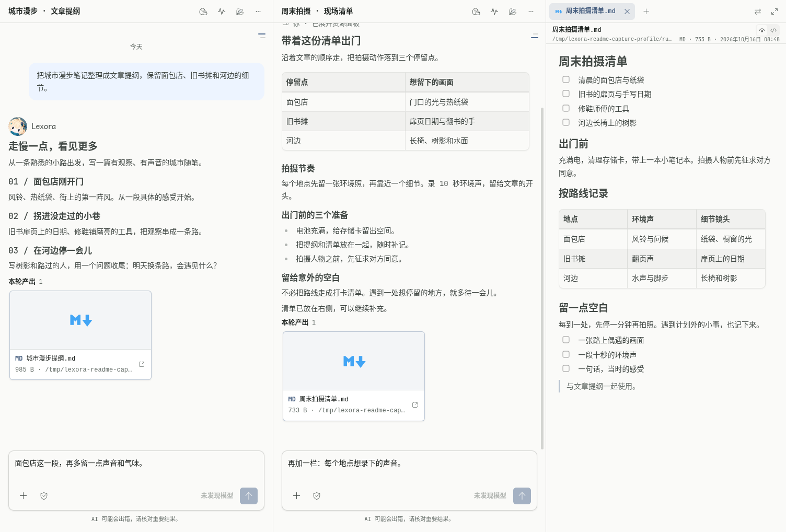Open the more options menu in 周末拍摄 header
This screenshot has height=532, width=786.
pos(531,11)
